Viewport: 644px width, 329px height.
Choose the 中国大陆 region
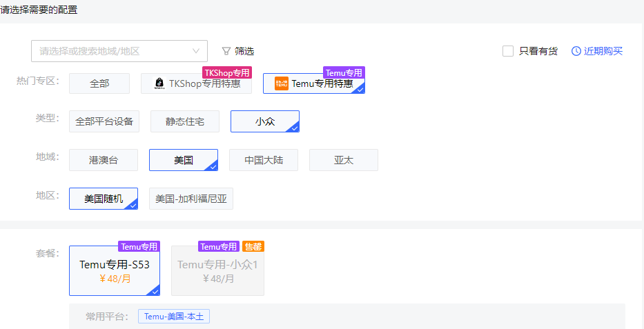coord(264,160)
